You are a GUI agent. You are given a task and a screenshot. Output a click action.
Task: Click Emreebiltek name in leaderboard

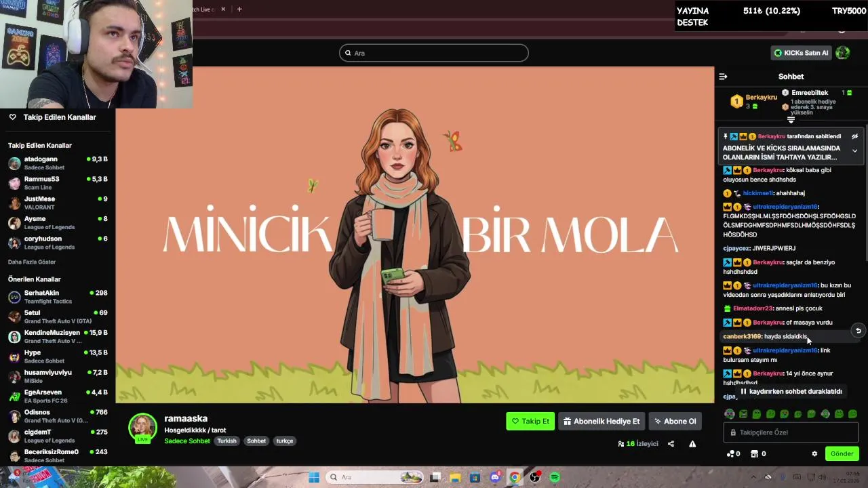810,92
